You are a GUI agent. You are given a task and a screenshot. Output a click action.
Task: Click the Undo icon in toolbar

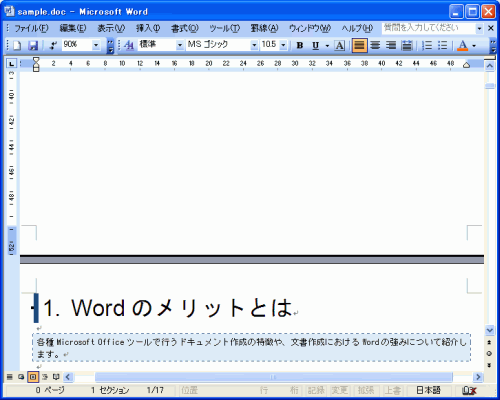53,45
